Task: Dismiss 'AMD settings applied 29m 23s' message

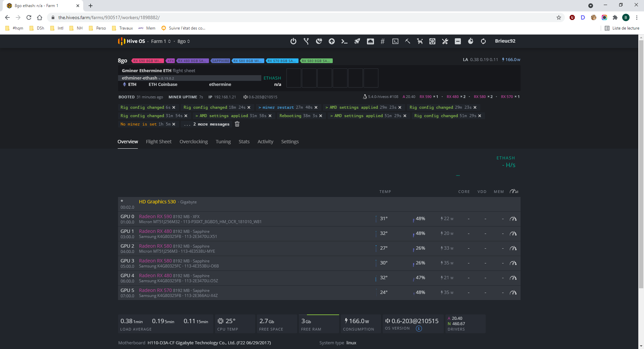Action: coord(400,107)
